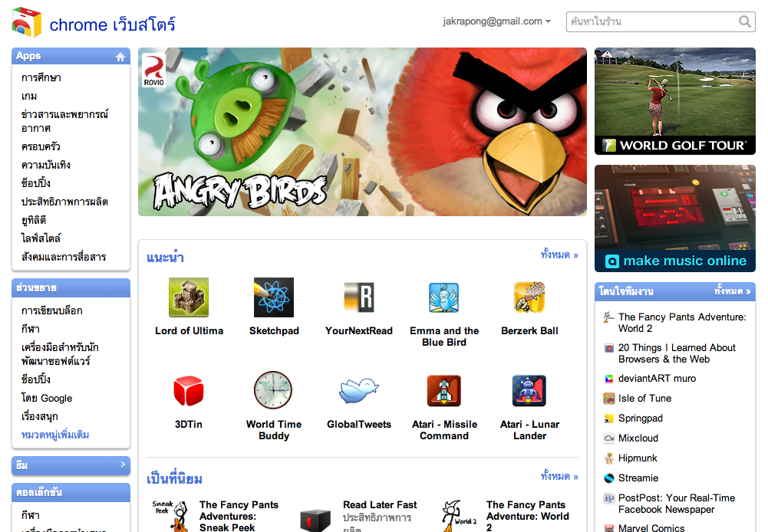Click the home icon in the Apps header

tap(120, 57)
